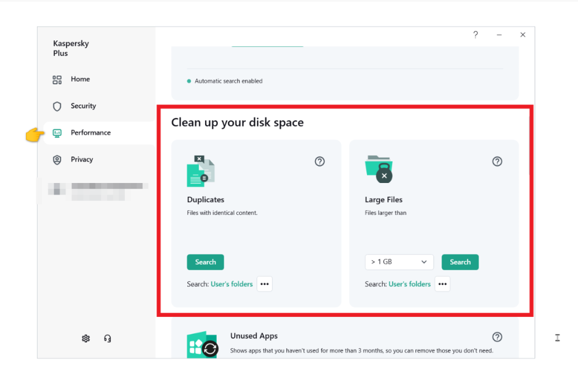Show help for Unused Apps

coord(497,337)
